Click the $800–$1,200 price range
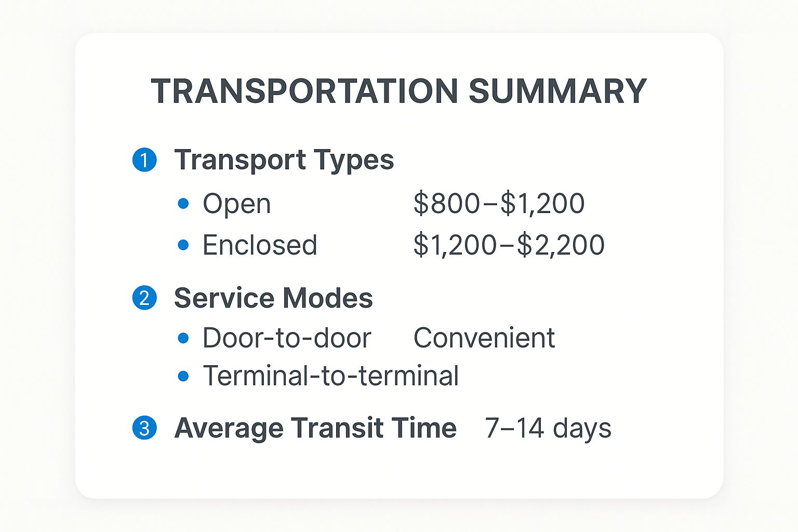The width and height of the screenshot is (798, 532). point(499,204)
